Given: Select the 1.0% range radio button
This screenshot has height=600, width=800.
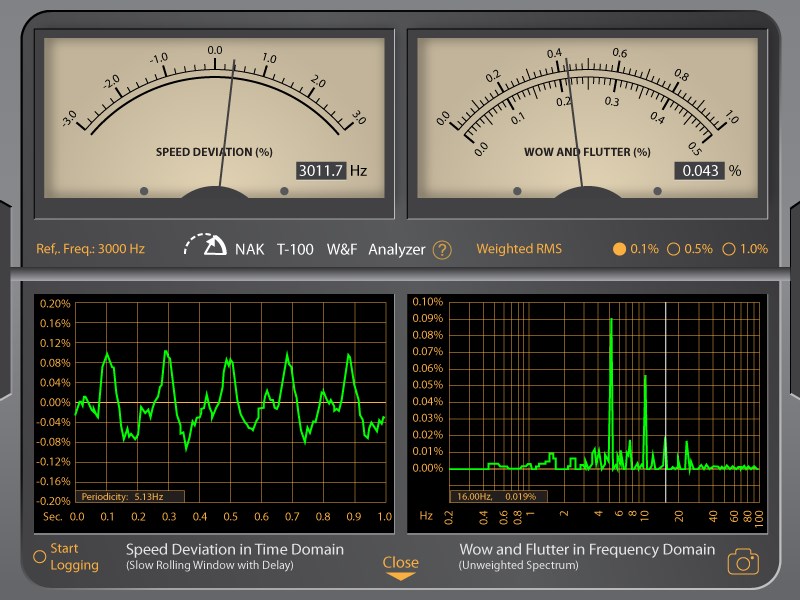Looking at the screenshot, I should [x=729, y=249].
